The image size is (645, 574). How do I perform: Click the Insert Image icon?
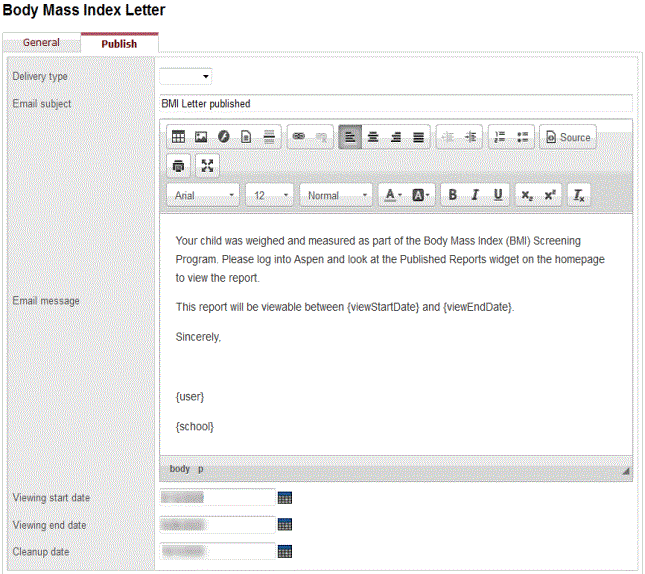(201, 138)
